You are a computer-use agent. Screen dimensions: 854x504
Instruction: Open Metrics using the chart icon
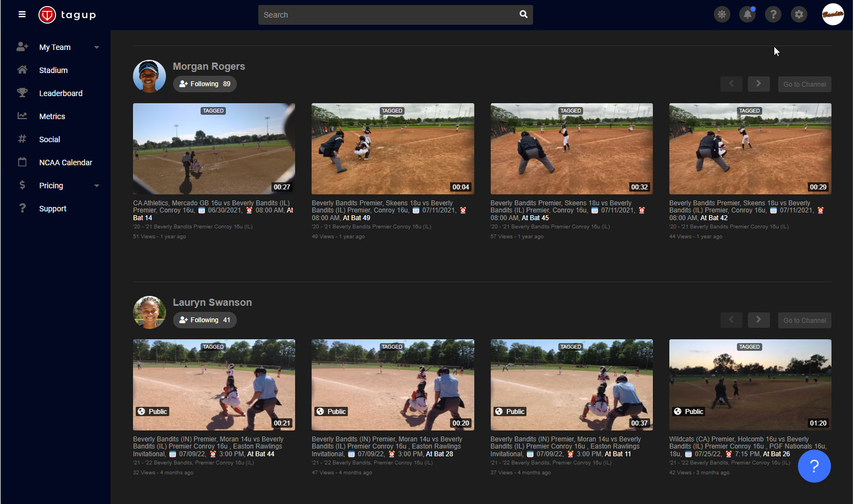[22, 116]
